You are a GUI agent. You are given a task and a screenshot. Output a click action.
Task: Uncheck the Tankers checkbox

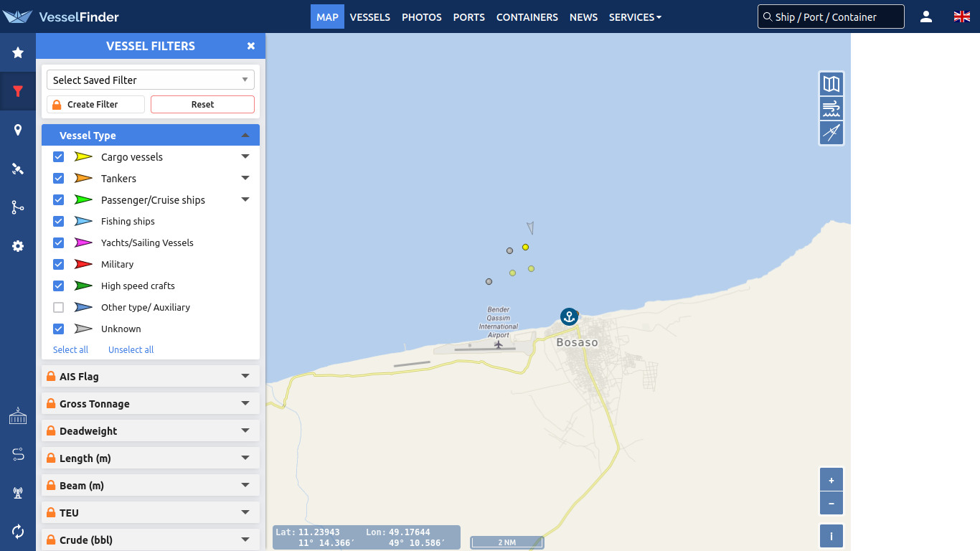pyautogui.click(x=59, y=178)
